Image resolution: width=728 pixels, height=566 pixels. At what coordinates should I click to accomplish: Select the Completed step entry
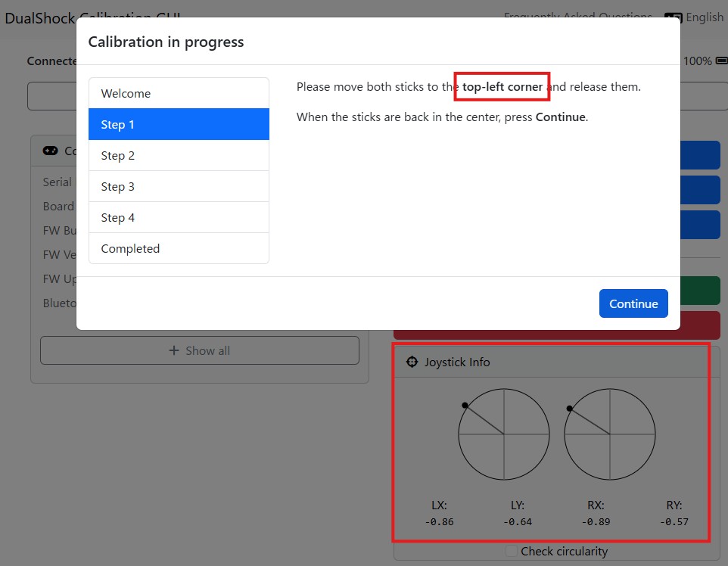[179, 249]
